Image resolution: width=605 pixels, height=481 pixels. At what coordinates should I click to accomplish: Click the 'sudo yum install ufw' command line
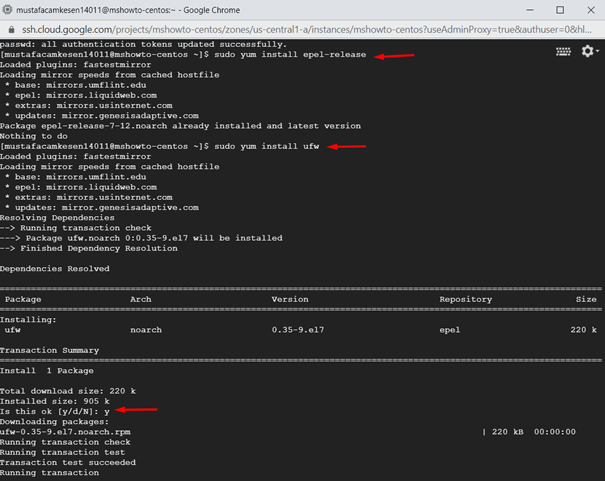[160, 146]
